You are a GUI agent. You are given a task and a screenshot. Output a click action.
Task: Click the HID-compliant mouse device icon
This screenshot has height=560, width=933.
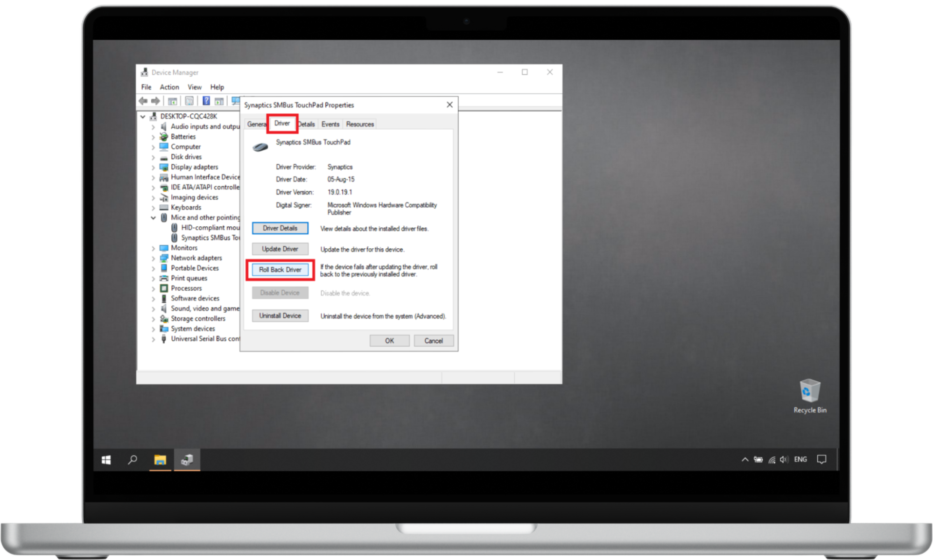174,228
